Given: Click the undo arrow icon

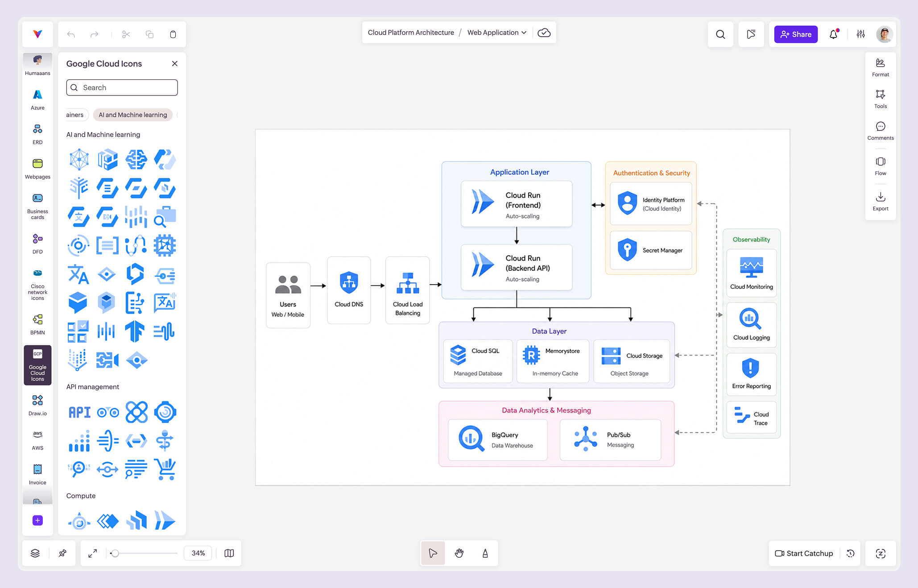Looking at the screenshot, I should [x=71, y=34].
